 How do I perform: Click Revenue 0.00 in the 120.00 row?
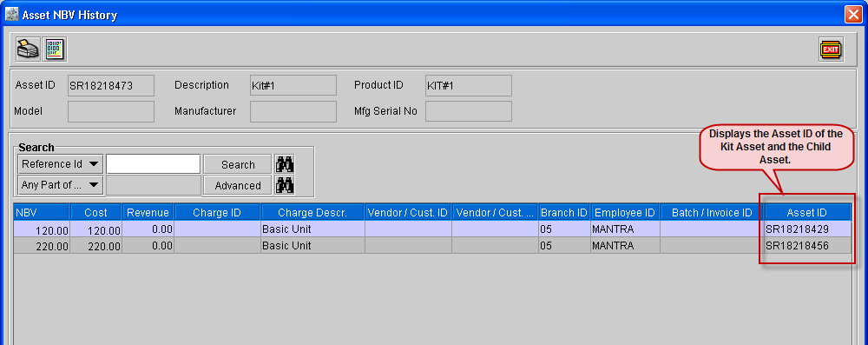148,229
